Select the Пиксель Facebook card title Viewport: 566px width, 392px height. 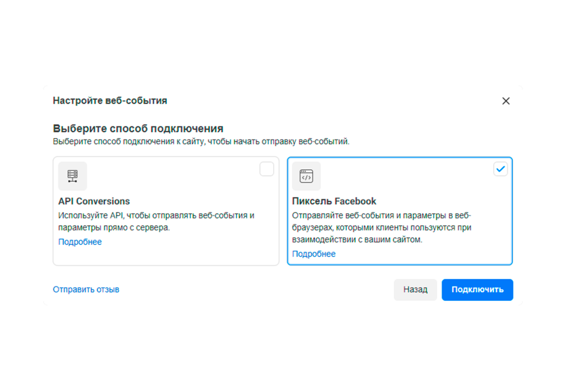[x=334, y=201]
